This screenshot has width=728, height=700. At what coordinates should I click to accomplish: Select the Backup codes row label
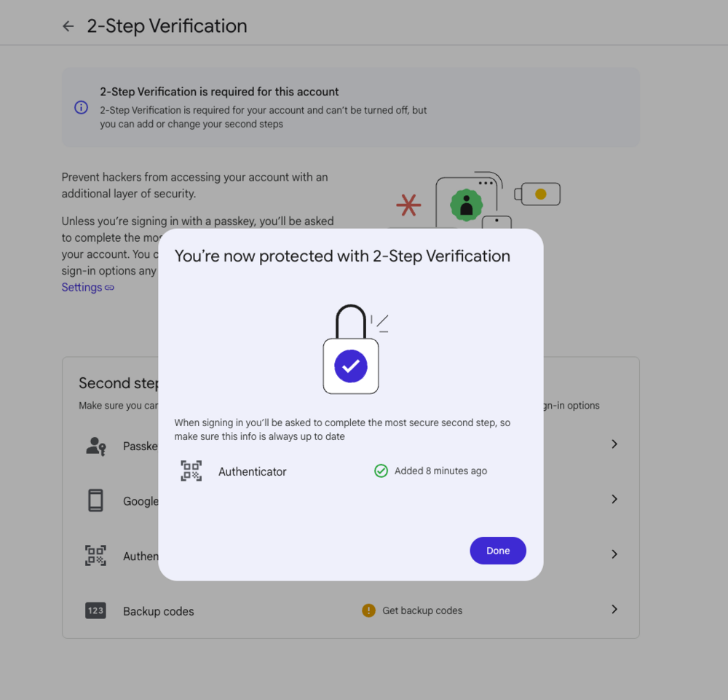(x=158, y=611)
